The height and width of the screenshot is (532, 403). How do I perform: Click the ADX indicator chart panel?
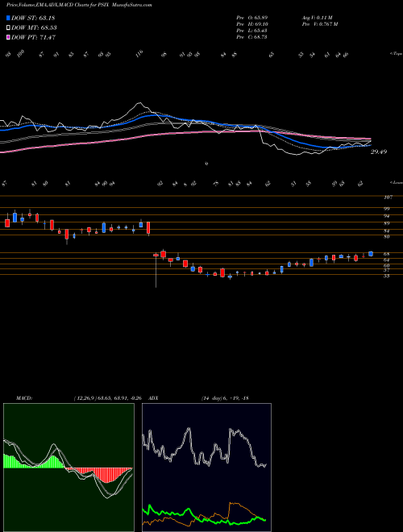coord(206,468)
